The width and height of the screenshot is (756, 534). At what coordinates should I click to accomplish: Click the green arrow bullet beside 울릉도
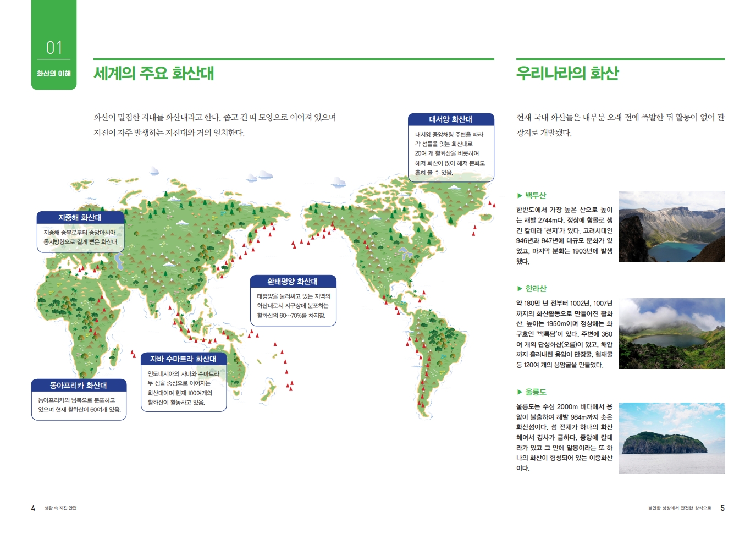520,392
